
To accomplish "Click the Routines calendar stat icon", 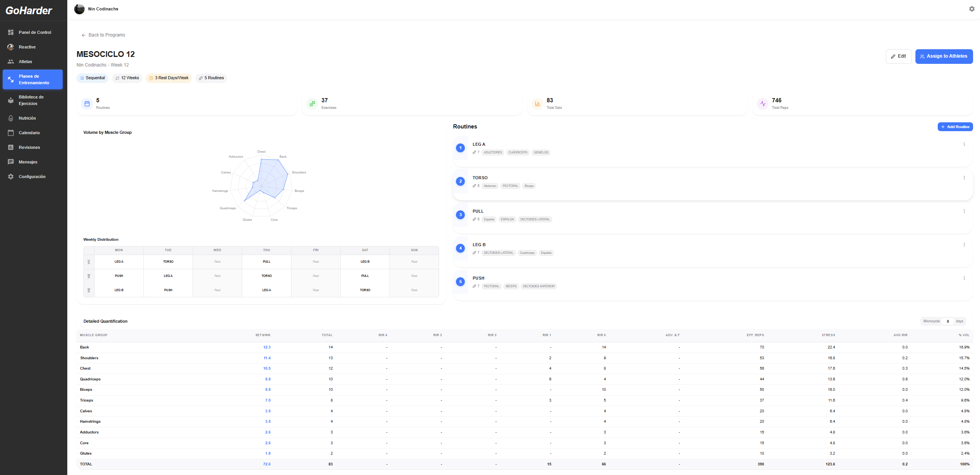I will click(x=87, y=104).
